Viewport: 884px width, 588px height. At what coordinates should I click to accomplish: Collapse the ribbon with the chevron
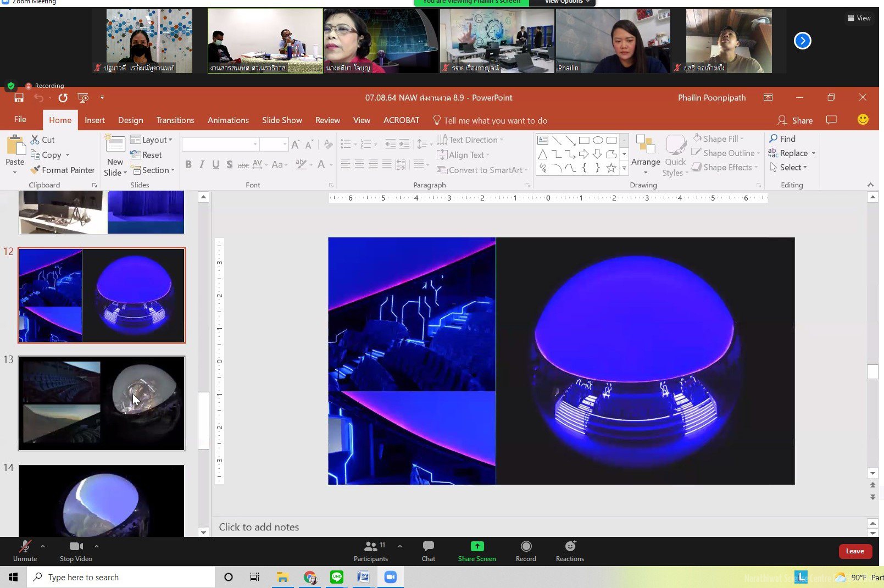pos(870,185)
